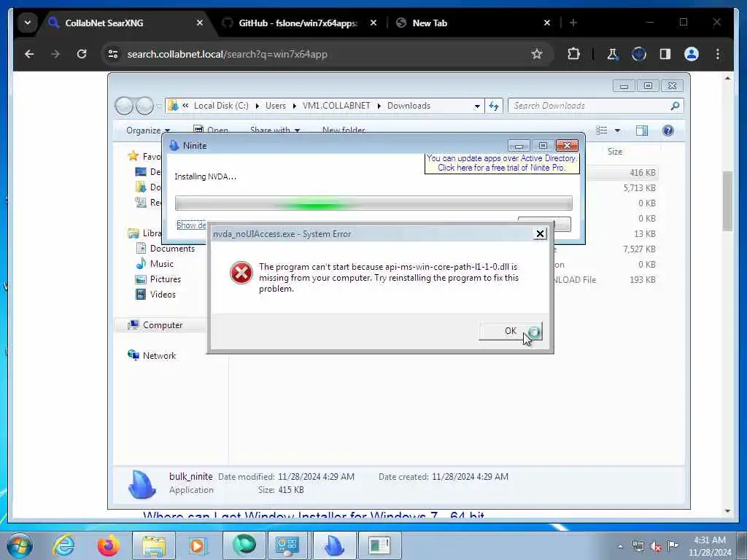Switch to the New Tab tab
Screen dimensions: 747x560
(x=430, y=23)
